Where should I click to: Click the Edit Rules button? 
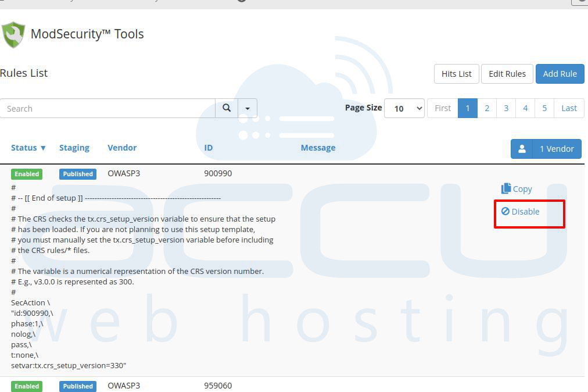pyautogui.click(x=507, y=74)
